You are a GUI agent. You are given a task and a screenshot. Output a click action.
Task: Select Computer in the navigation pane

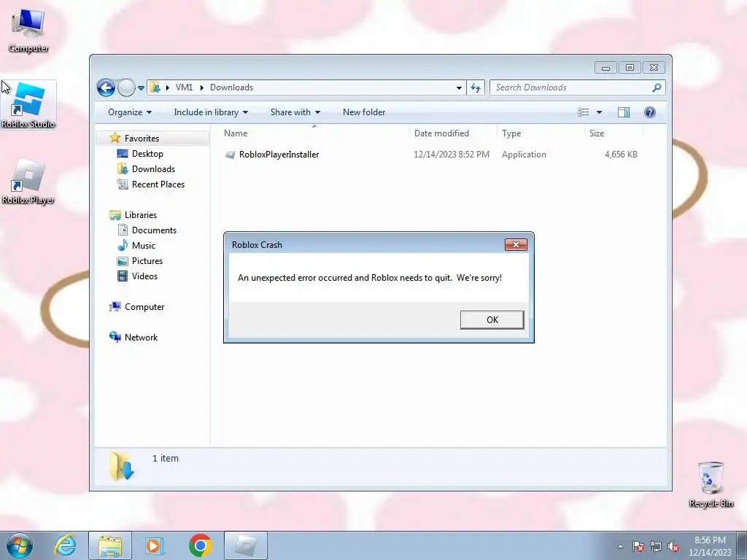tap(144, 307)
